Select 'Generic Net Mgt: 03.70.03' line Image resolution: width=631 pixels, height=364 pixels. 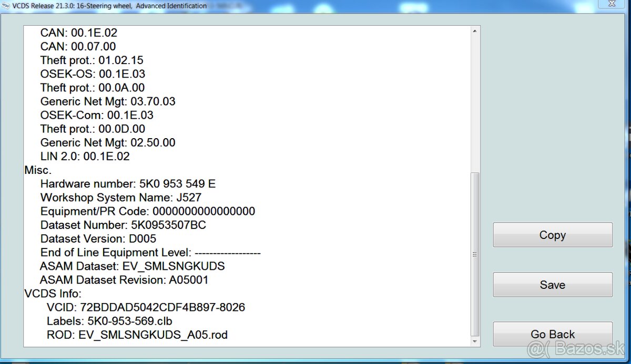click(x=108, y=101)
